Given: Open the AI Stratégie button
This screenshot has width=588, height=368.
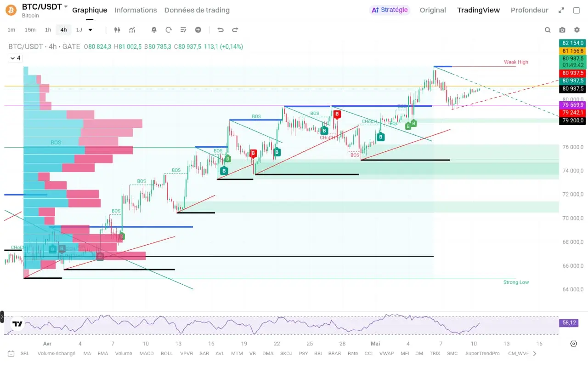Looking at the screenshot, I should point(390,10).
